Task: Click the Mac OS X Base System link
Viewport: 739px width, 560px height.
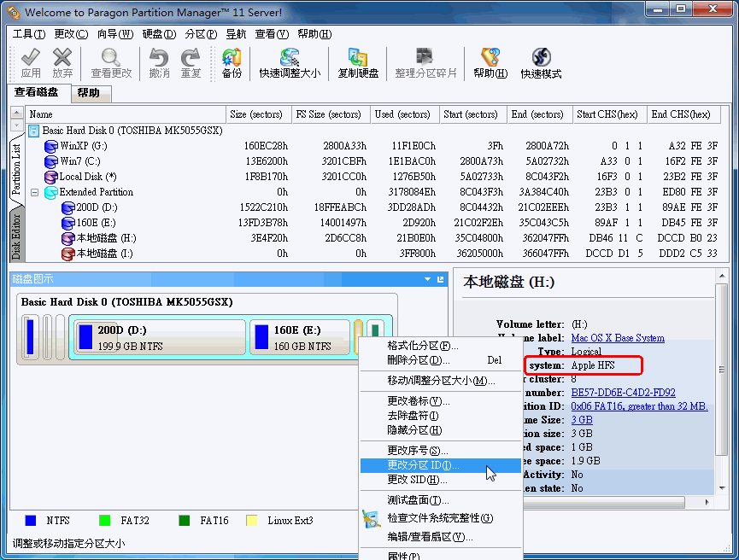Action: point(618,338)
